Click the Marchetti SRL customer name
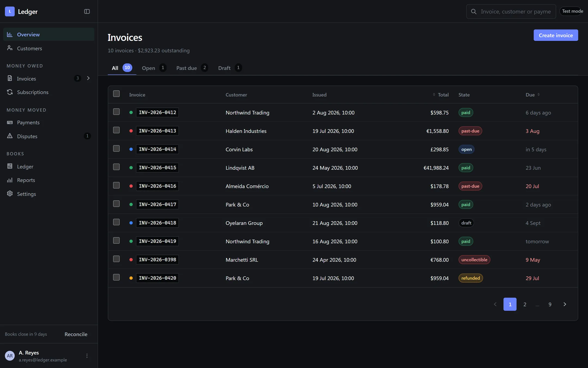588x368 pixels. point(242,260)
